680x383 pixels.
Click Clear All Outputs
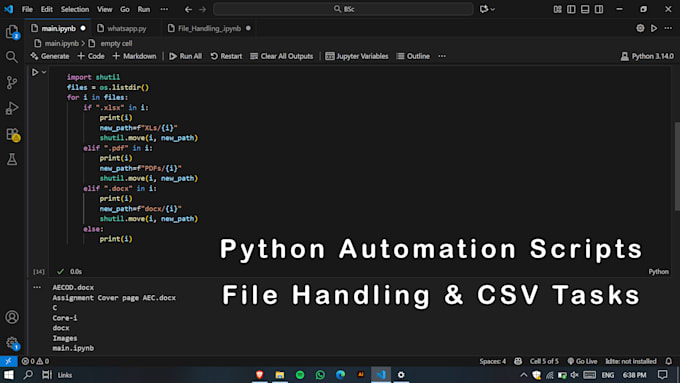pyautogui.click(x=281, y=56)
